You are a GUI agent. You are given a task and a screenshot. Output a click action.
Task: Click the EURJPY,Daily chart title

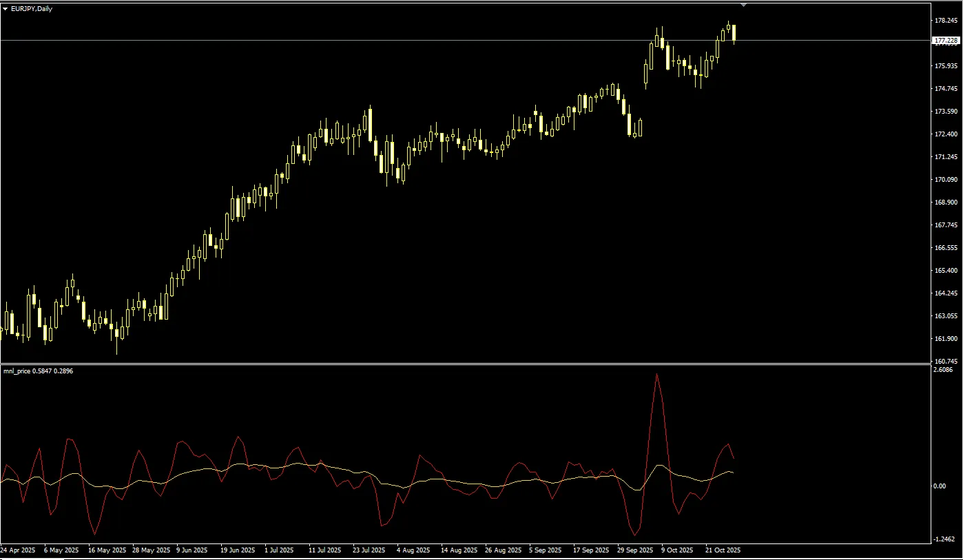32,8
